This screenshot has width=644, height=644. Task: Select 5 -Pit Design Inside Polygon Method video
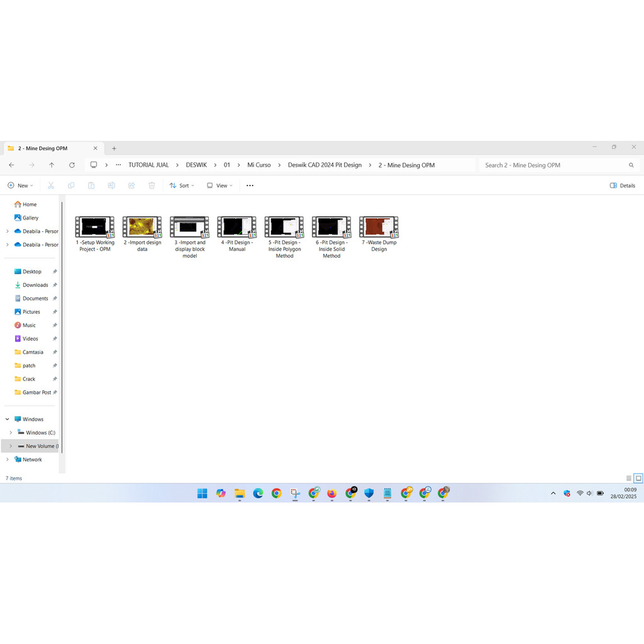click(284, 238)
